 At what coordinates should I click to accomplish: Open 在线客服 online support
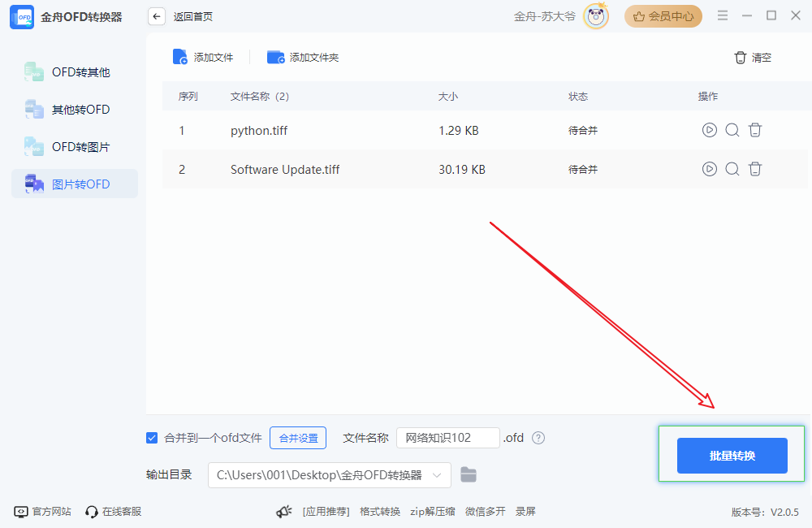pyautogui.click(x=114, y=512)
